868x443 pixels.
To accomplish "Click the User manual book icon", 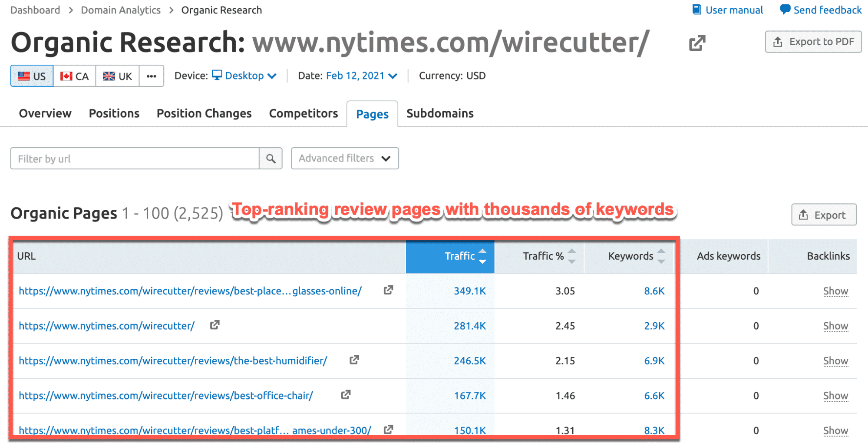I will point(696,10).
